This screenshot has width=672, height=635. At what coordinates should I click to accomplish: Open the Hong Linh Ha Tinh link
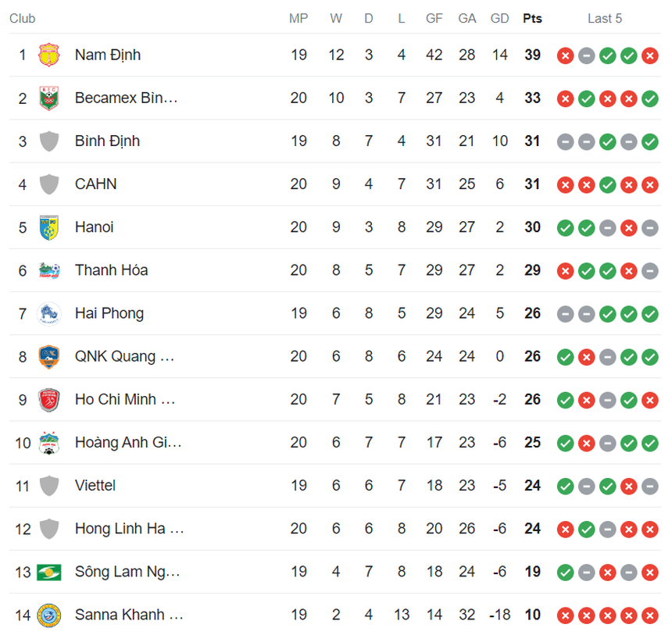point(129,528)
